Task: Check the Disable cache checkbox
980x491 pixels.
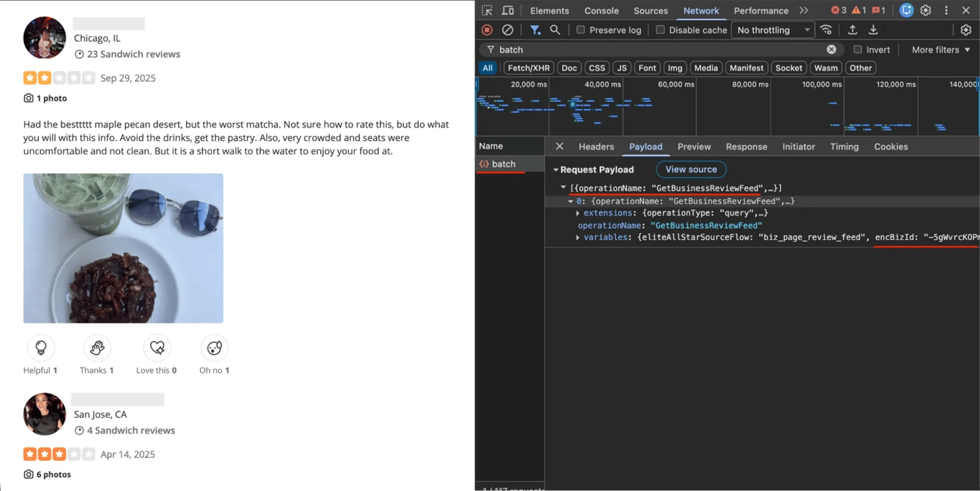Action: [x=660, y=30]
